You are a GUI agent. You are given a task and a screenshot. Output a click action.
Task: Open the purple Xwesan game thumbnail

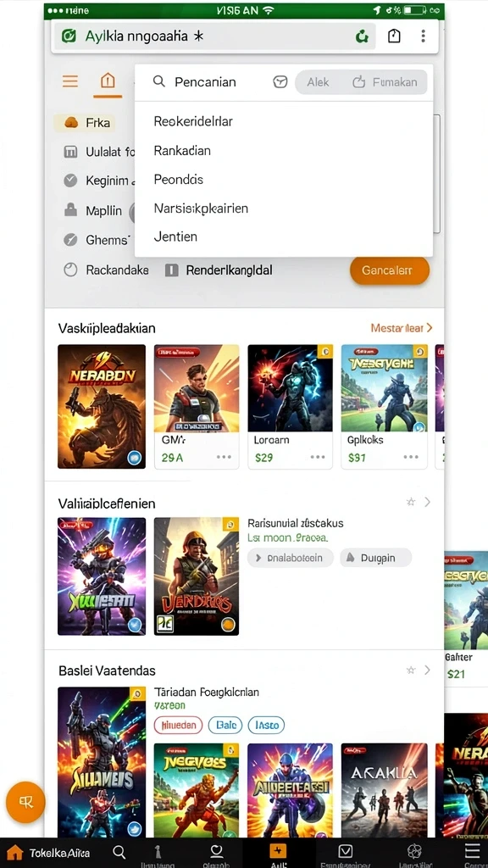102,576
